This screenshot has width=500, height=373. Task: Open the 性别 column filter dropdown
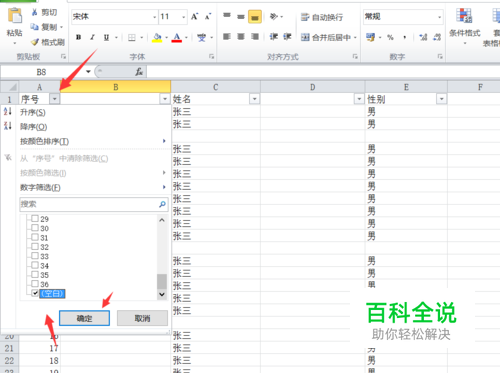coord(441,99)
